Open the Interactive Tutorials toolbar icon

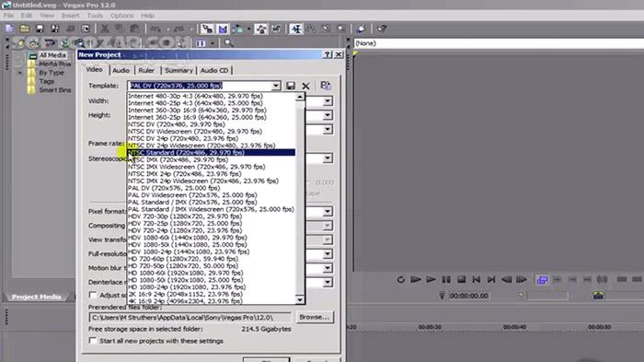361,29
